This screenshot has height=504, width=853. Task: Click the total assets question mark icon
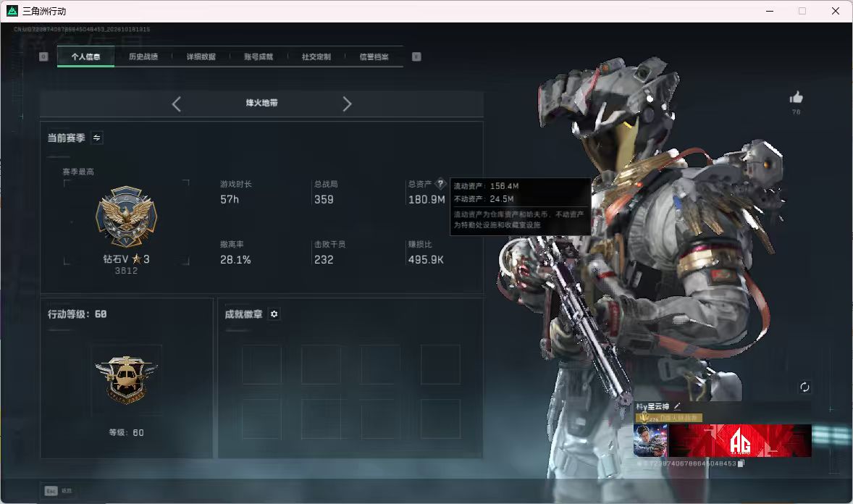[x=441, y=184]
